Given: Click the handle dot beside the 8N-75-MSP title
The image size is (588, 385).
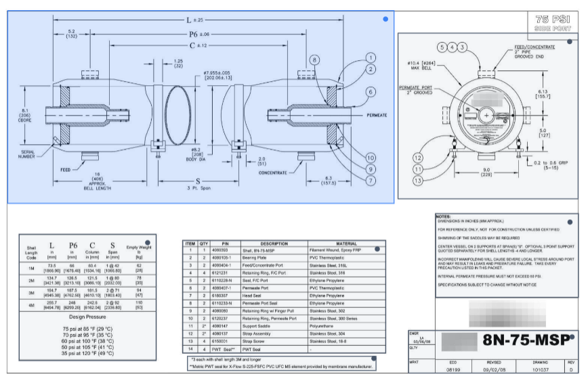Looking at the screenshot, I should pos(572,338).
